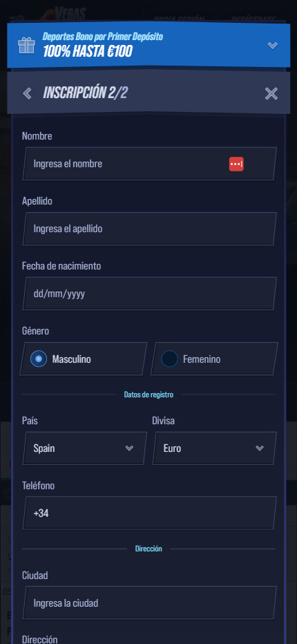Click the INSCRIPCIÓN 2/2 header title
Screen dimensions: 297x644
(x=85, y=93)
